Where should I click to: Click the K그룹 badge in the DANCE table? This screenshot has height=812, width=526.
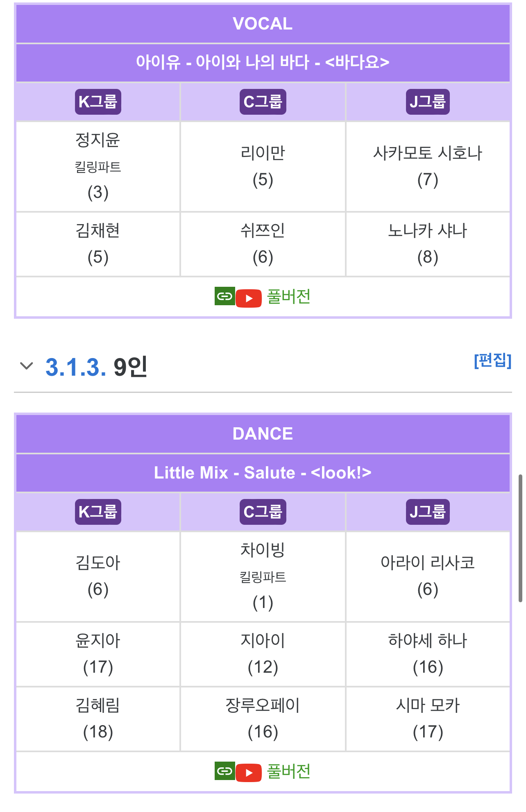[97, 512]
